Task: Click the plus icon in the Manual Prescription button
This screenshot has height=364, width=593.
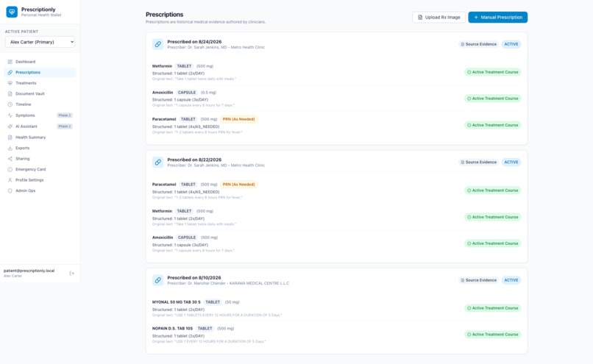Action: (476, 17)
